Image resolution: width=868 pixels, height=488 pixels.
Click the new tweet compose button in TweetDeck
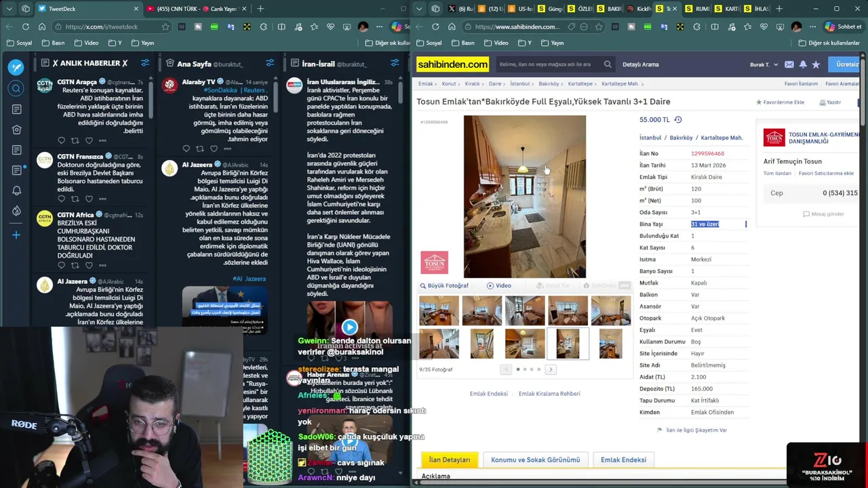pyautogui.click(x=16, y=67)
